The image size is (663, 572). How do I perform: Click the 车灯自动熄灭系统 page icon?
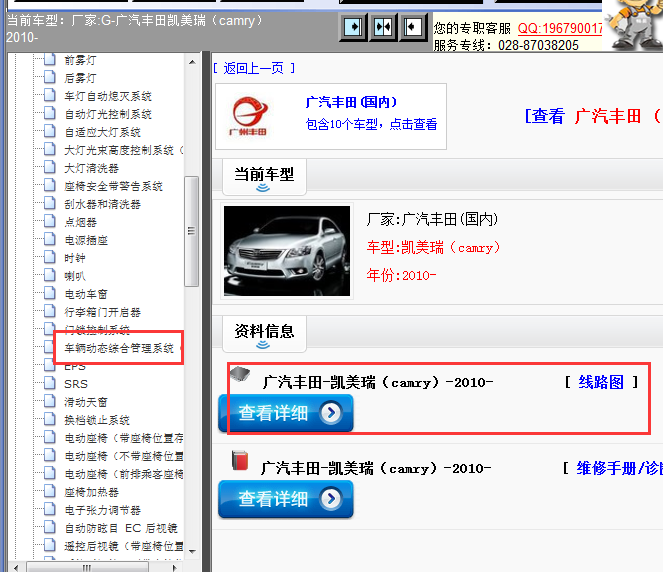(50, 95)
